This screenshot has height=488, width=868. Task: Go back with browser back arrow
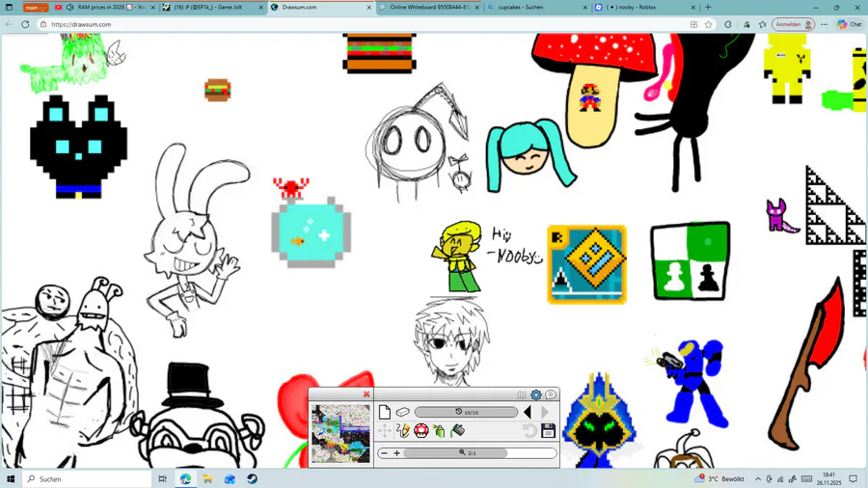(9, 24)
